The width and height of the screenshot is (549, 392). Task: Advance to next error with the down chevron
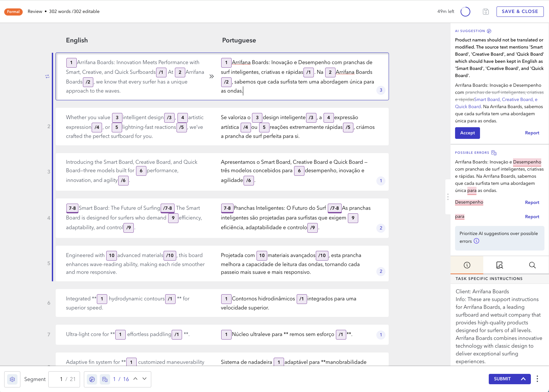(x=144, y=379)
